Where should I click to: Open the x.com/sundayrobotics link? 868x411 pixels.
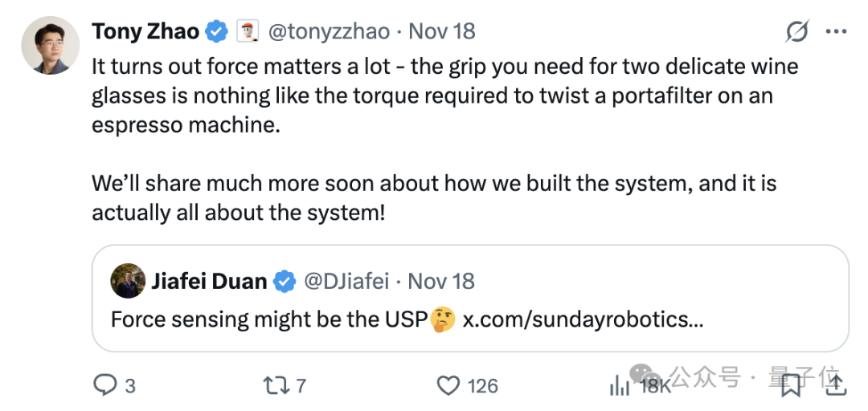coord(583,319)
